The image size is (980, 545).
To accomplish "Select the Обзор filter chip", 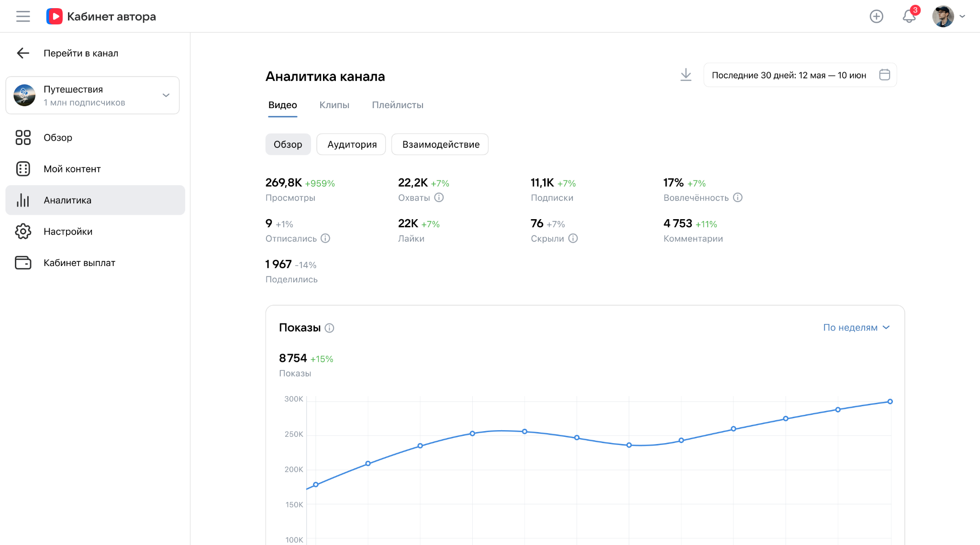I will pyautogui.click(x=288, y=145).
